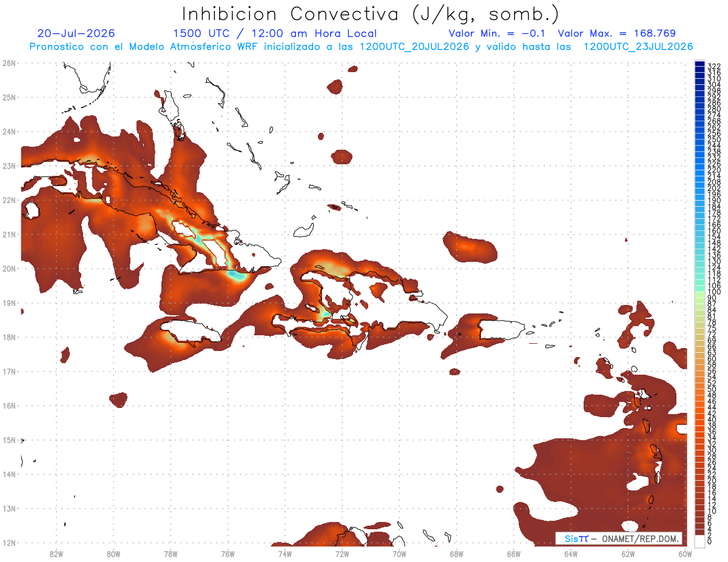Click the '60W' longitude label
This screenshot has width=728, height=562.
point(686,554)
